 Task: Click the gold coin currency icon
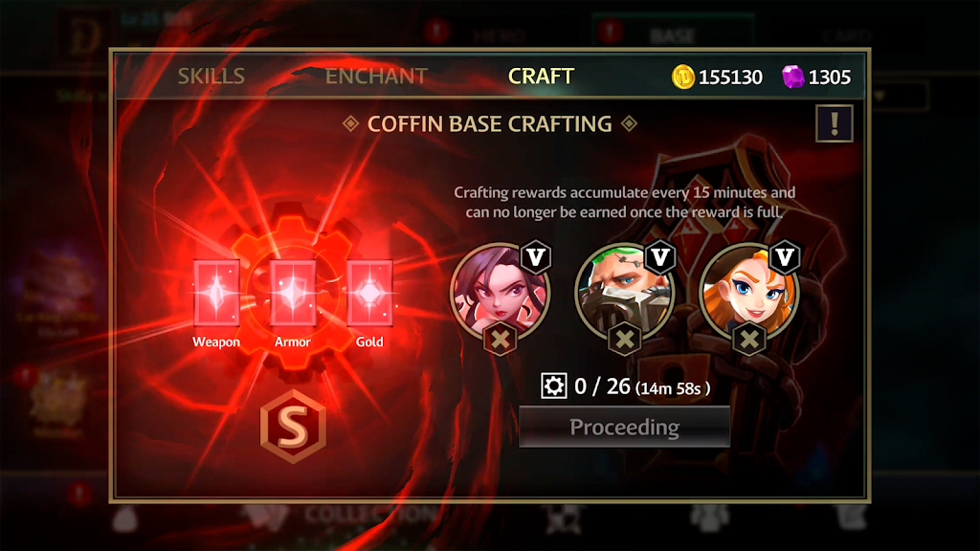pyautogui.click(x=683, y=77)
